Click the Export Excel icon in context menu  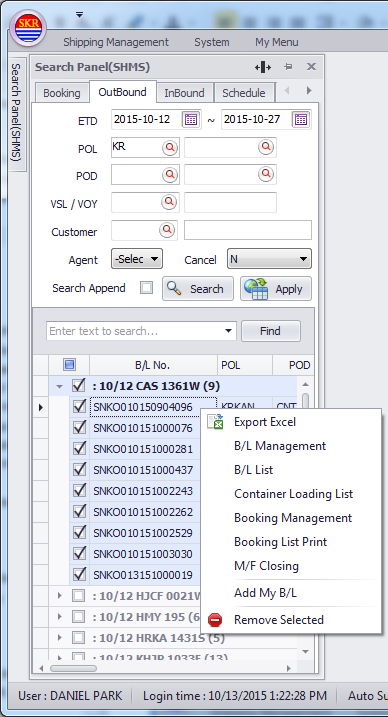coord(215,422)
